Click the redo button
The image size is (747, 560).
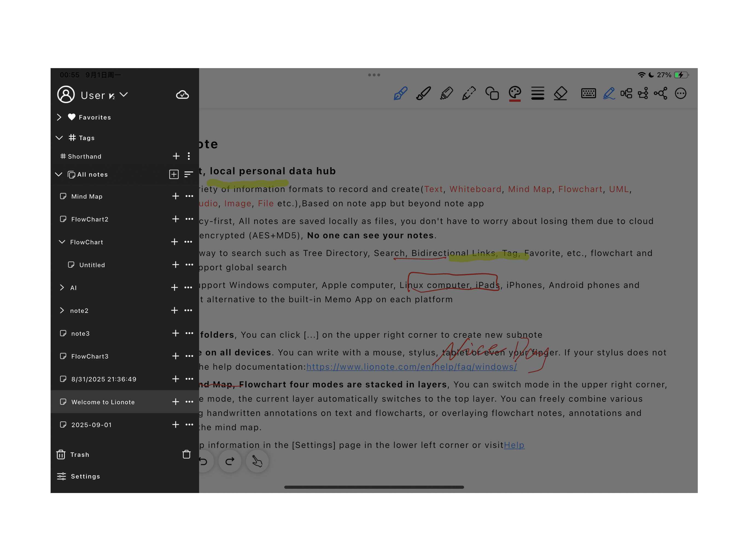[230, 461]
